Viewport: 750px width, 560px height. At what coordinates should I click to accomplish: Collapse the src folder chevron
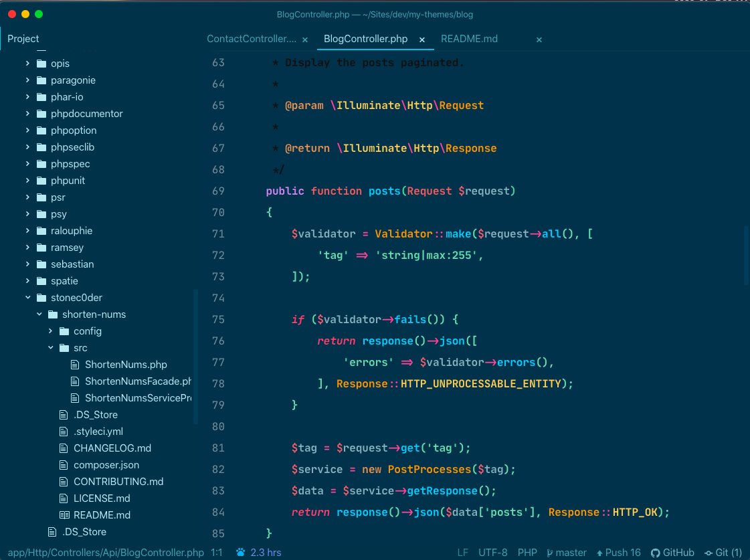(x=50, y=348)
